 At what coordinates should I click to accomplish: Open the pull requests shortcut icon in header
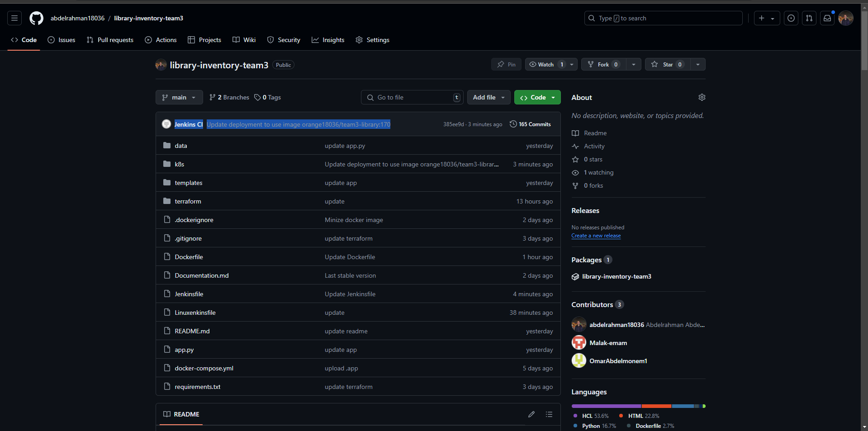pos(809,18)
